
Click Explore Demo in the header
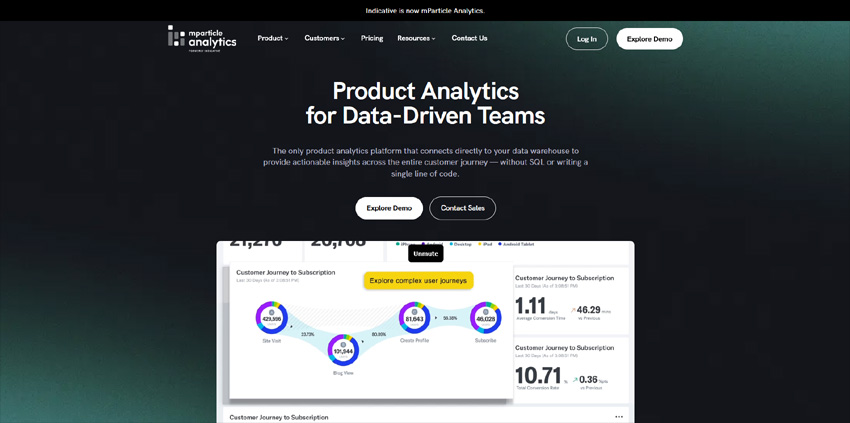(649, 39)
